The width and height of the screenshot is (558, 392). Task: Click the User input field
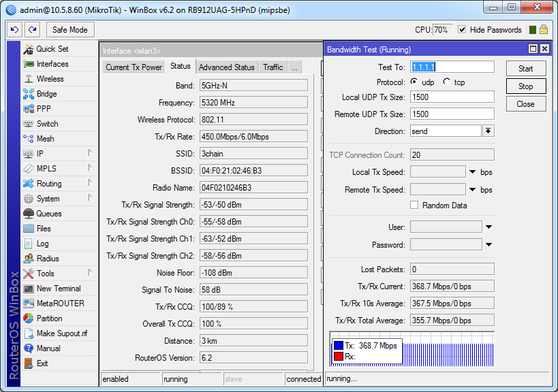pyautogui.click(x=446, y=227)
